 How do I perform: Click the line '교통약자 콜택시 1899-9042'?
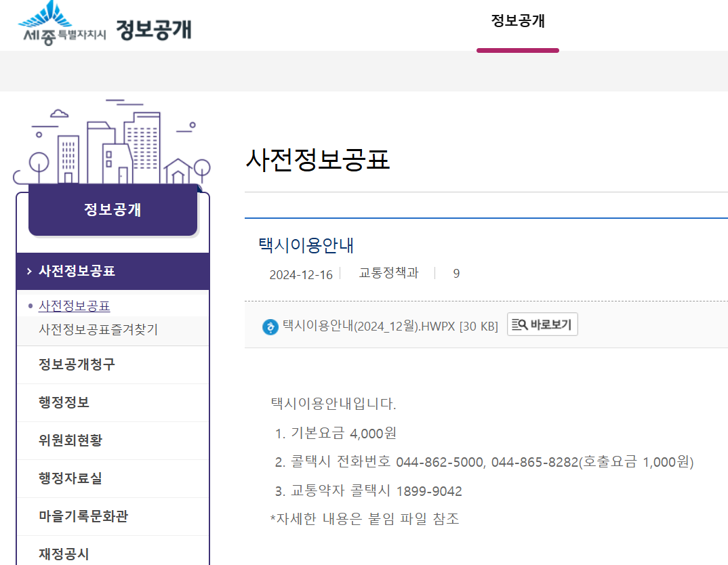click(x=369, y=490)
